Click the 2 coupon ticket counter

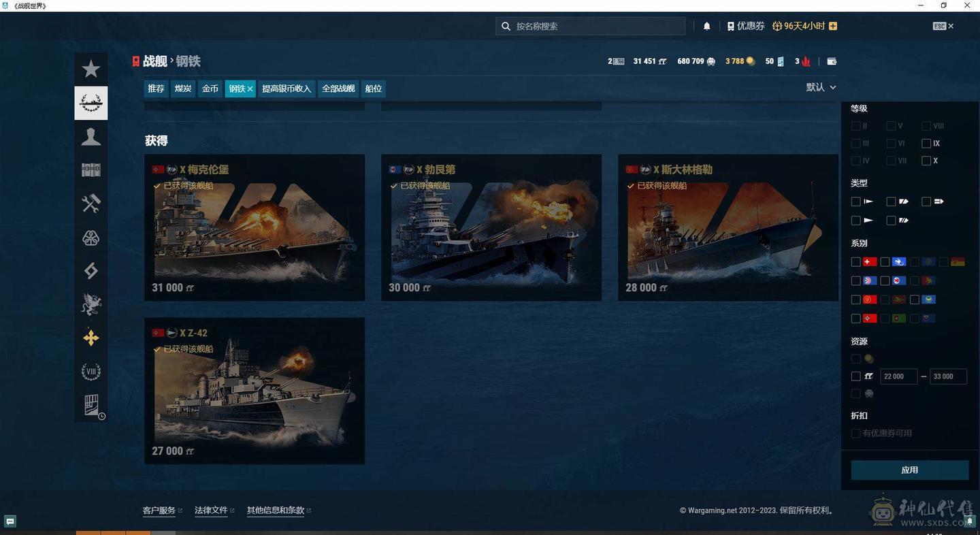(x=616, y=61)
